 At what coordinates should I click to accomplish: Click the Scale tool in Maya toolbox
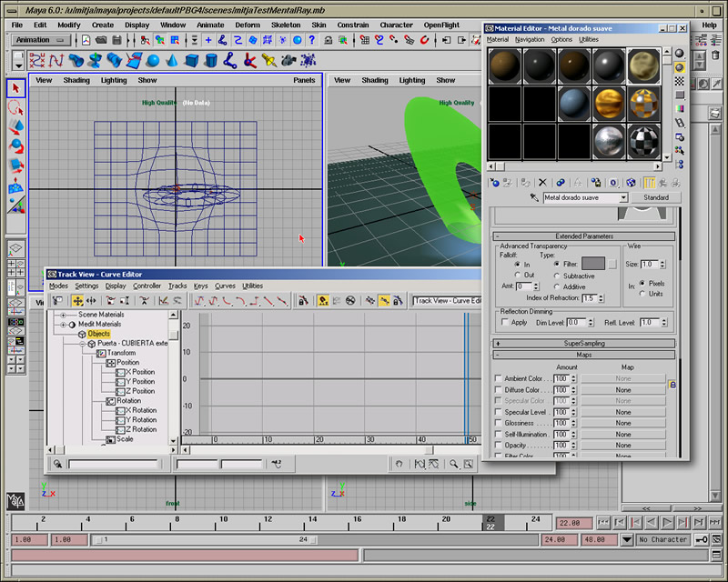pyautogui.click(x=15, y=166)
